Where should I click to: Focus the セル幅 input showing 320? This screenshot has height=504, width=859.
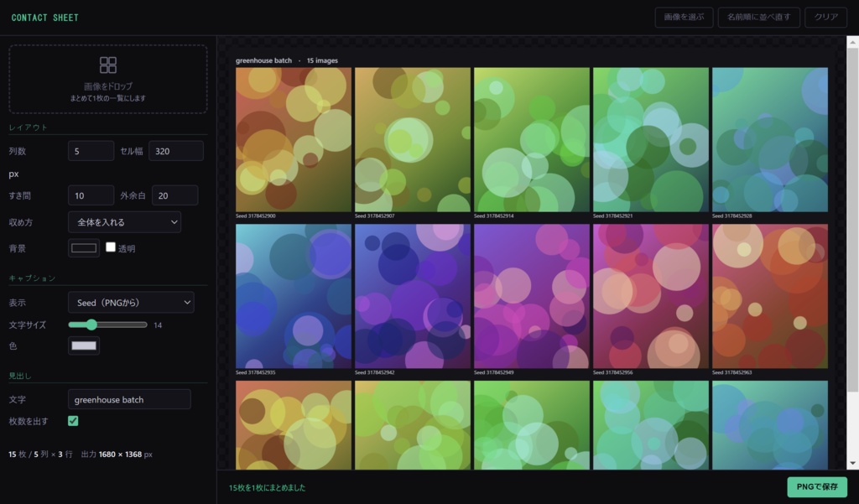176,151
